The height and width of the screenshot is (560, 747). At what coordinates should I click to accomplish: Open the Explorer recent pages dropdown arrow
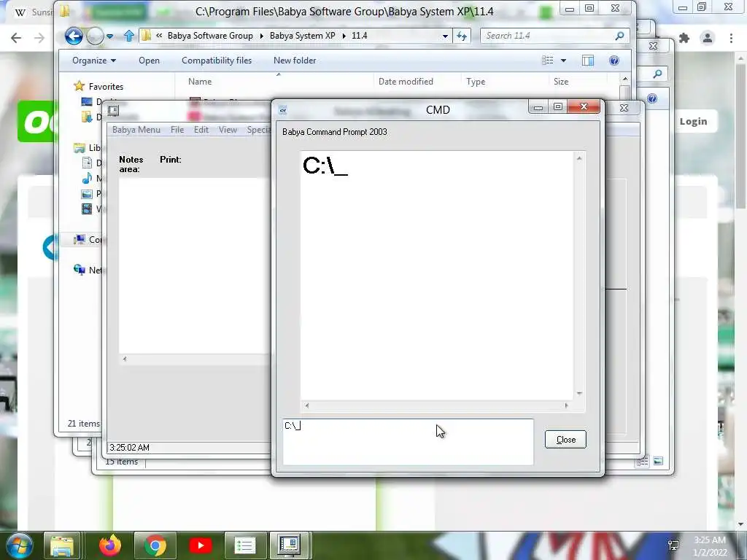pyautogui.click(x=109, y=36)
